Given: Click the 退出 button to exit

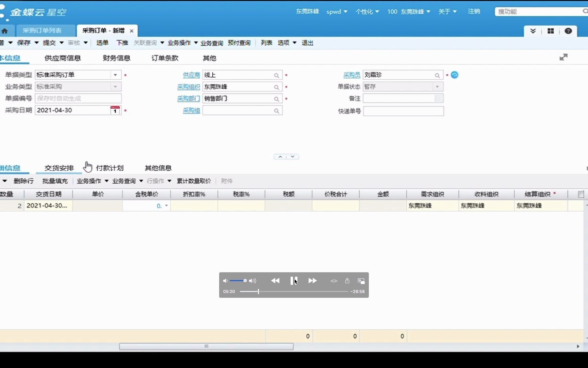Looking at the screenshot, I should tap(307, 43).
